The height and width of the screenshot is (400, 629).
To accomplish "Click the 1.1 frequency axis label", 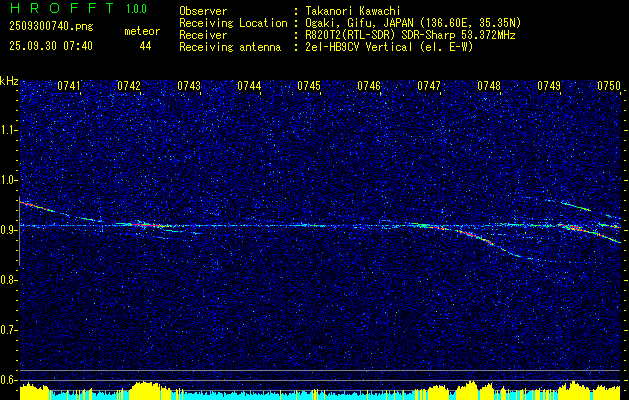I will [x=9, y=130].
